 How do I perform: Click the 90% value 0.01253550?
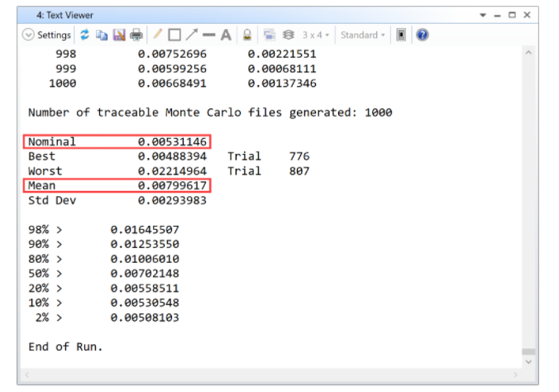tap(145, 244)
